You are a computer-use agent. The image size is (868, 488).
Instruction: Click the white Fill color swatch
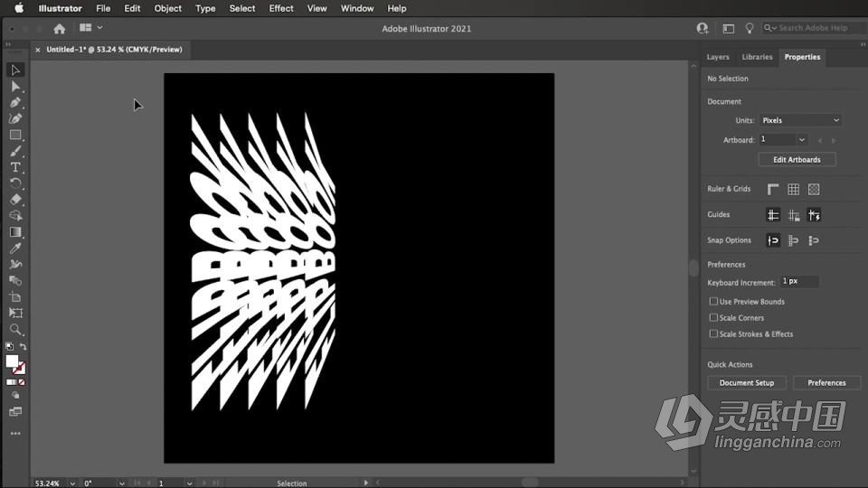click(12, 361)
